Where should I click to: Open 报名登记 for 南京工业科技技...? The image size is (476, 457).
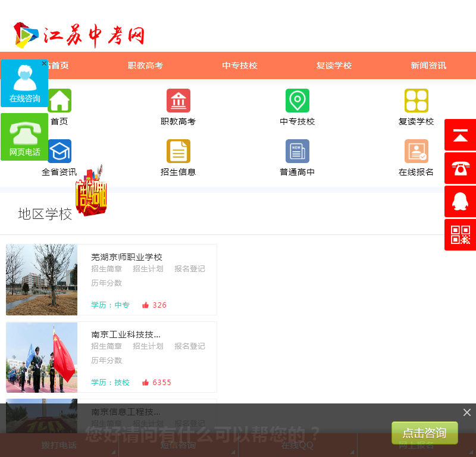click(190, 346)
